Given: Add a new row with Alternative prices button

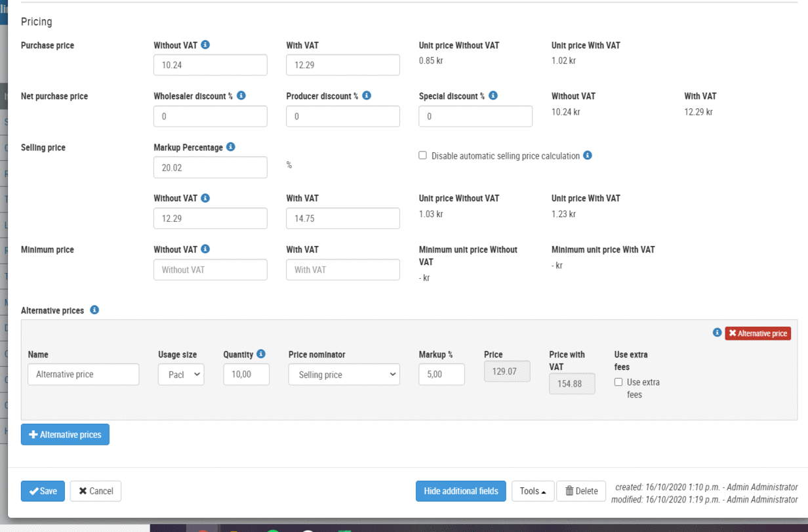Looking at the screenshot, I should (x=65, y=434).
